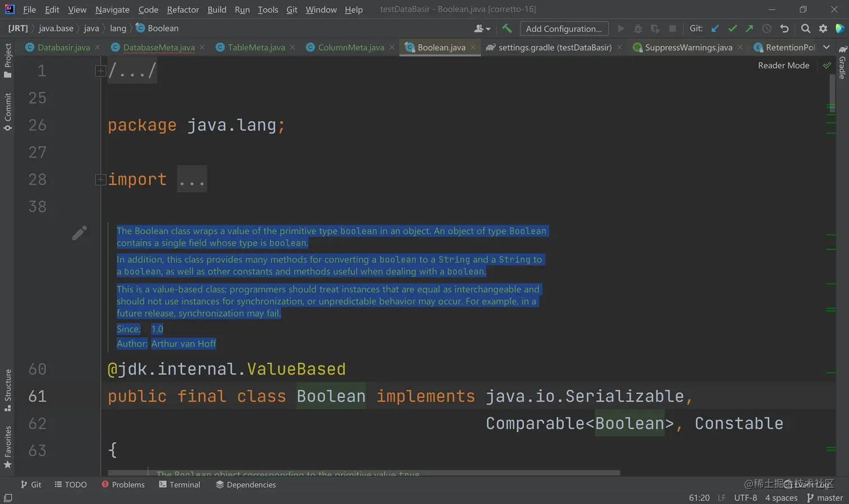Click Git Push arrow icon
This screenshot has height=504, width=849.
(749, 29)
